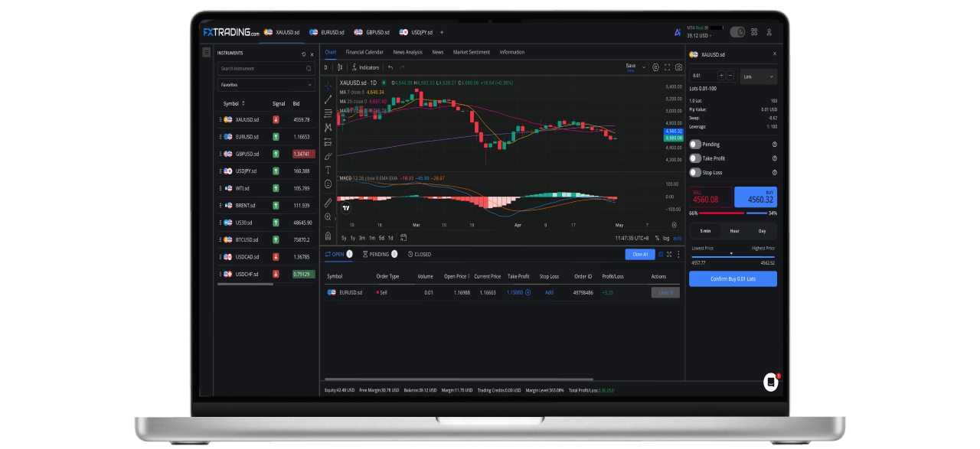Open the user profile menu
Screen dimensions: 980x449
769,32
